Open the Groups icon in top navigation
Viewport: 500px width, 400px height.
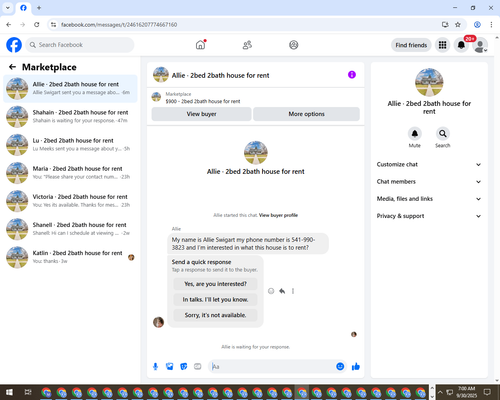pyautogui.click(x=294, y=45)
